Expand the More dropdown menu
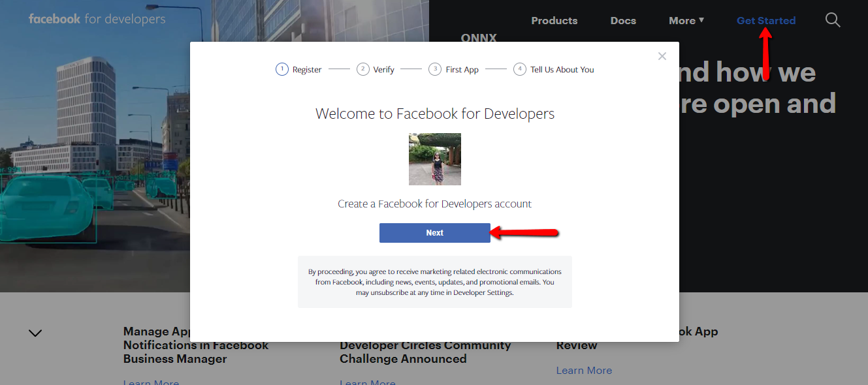 point(686,21)
